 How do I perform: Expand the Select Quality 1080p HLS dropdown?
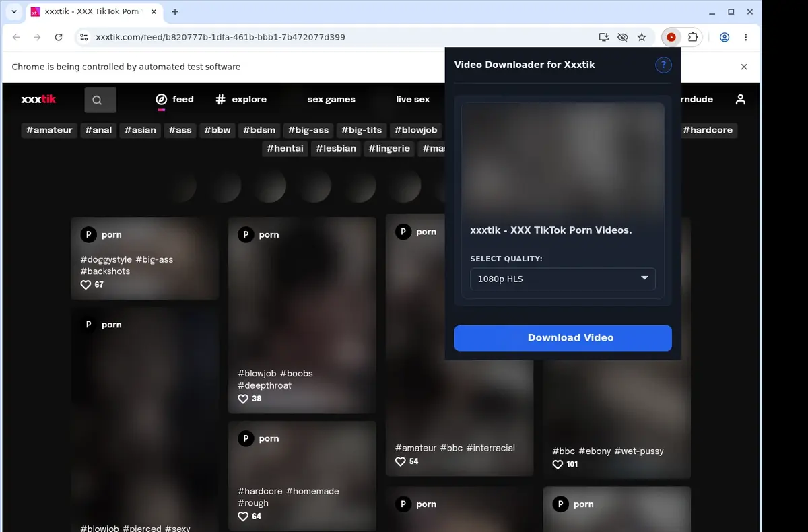(563, 279)
